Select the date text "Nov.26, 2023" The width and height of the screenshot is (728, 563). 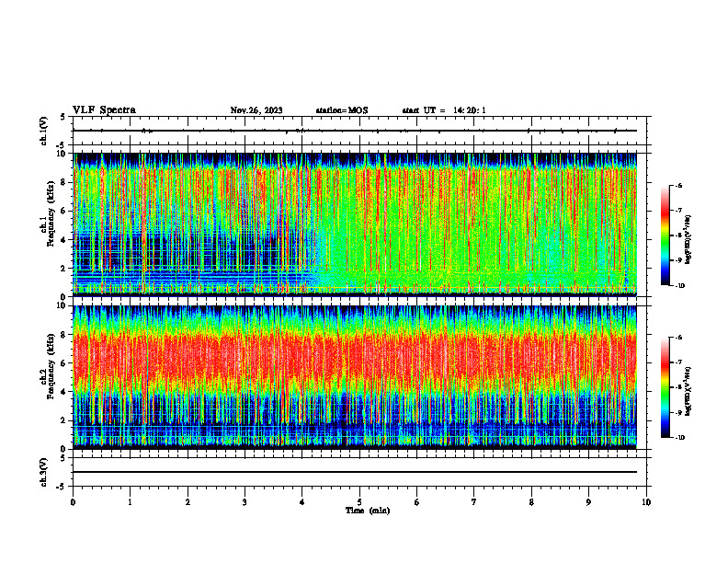[x=256, y=110]
